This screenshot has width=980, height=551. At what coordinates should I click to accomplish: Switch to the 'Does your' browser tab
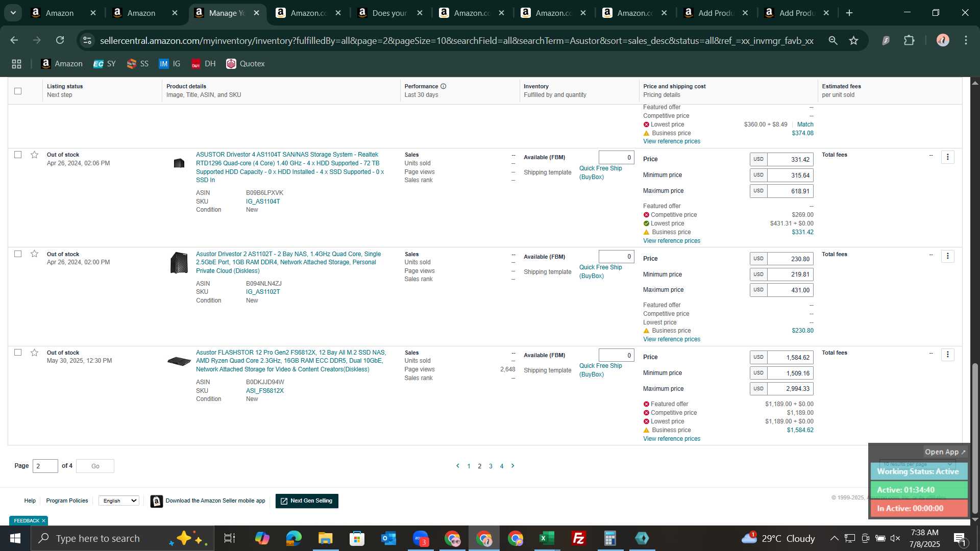click(389, 13)
